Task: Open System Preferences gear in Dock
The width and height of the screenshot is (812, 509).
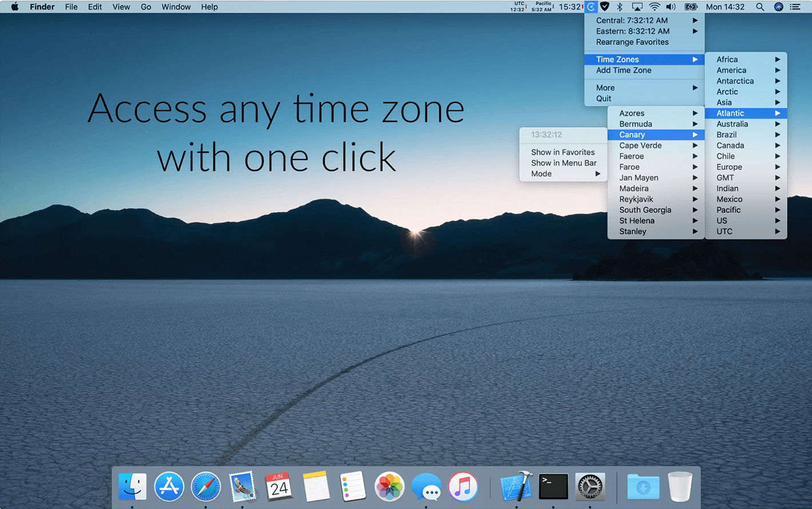Action: pyautogui.click(x=590, y=487)
